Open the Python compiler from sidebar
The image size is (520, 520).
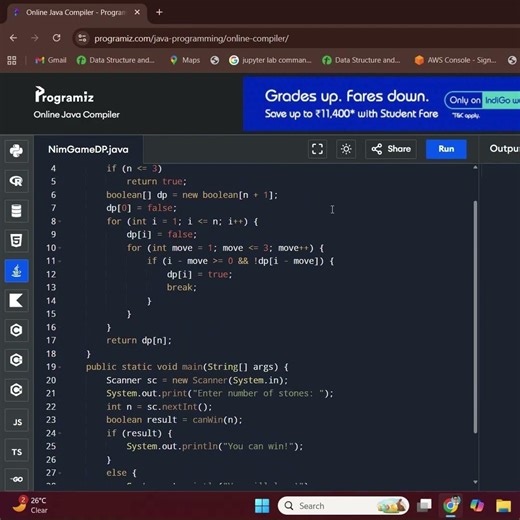[x=16, y=151]
